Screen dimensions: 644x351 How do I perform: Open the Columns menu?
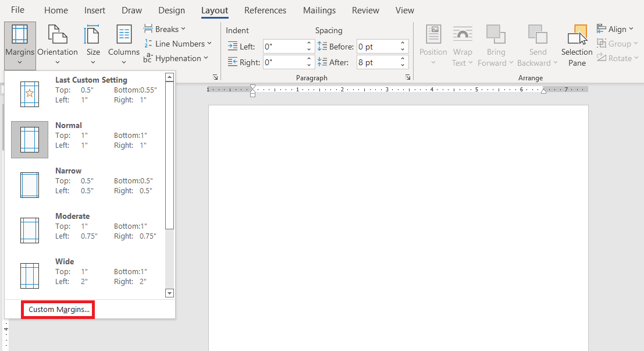click(124, 45)
